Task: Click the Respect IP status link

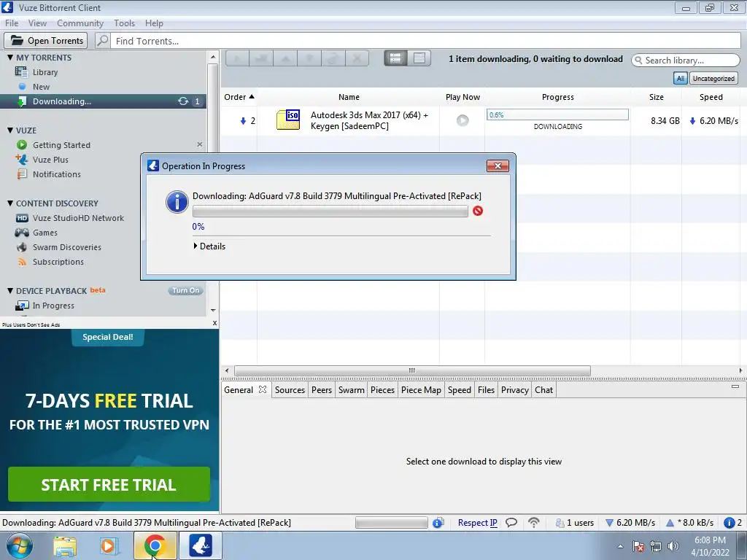Action: click(477, 522)
